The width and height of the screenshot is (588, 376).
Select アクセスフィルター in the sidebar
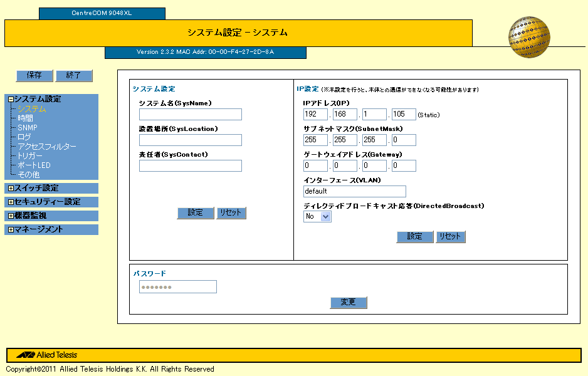point(47,146)
